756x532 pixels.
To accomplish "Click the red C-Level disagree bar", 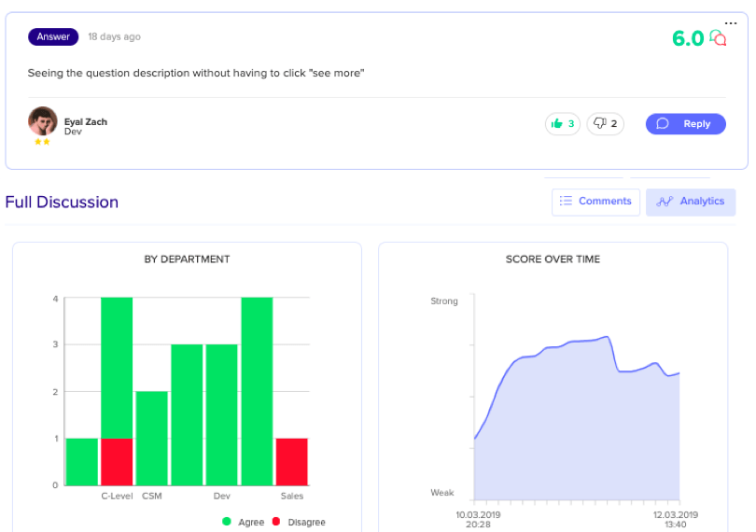I will tap(117, 462).
